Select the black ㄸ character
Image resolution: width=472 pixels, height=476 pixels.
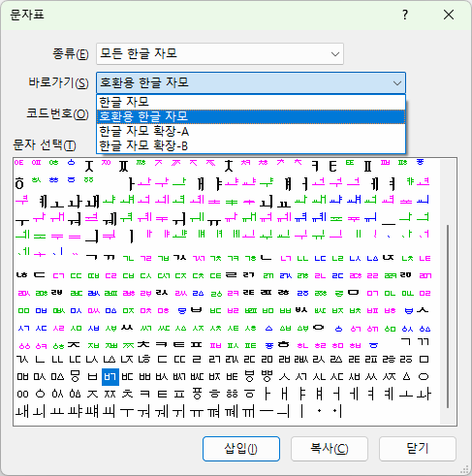[x=179, y=360]
